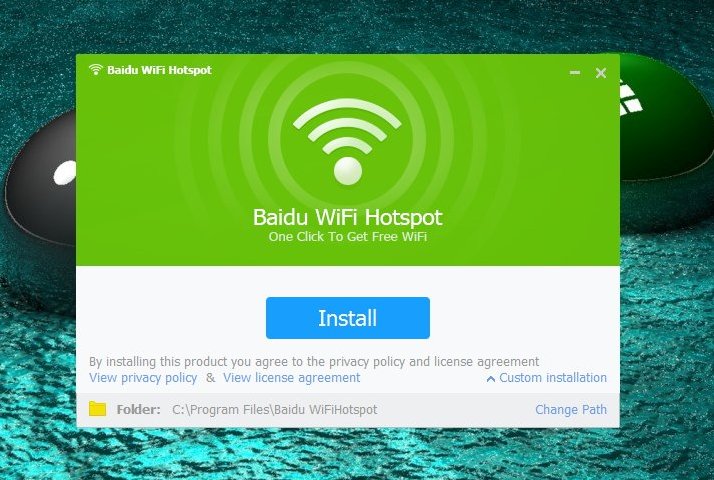The width and height of the screenshot is (714, 480).
Task: Click the Folder: label
Action: click(x=138, y=409)
